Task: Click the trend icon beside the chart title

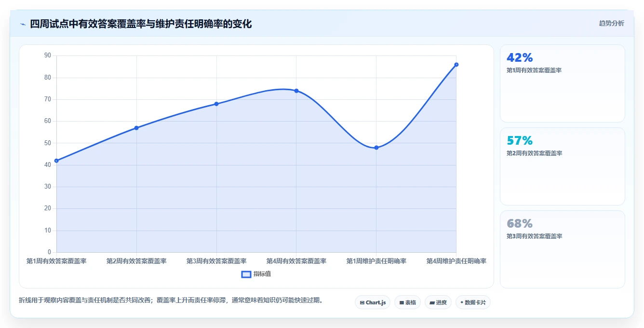Action: (23, 24)
